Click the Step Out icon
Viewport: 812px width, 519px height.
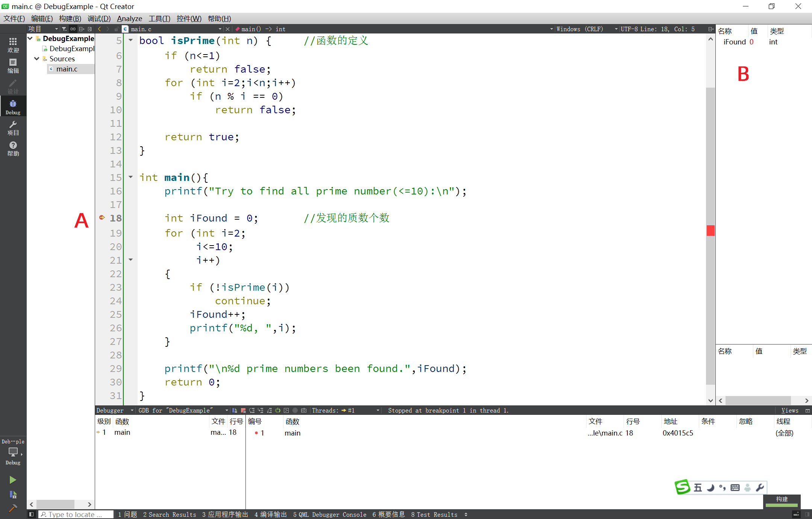tap(269, 410)
